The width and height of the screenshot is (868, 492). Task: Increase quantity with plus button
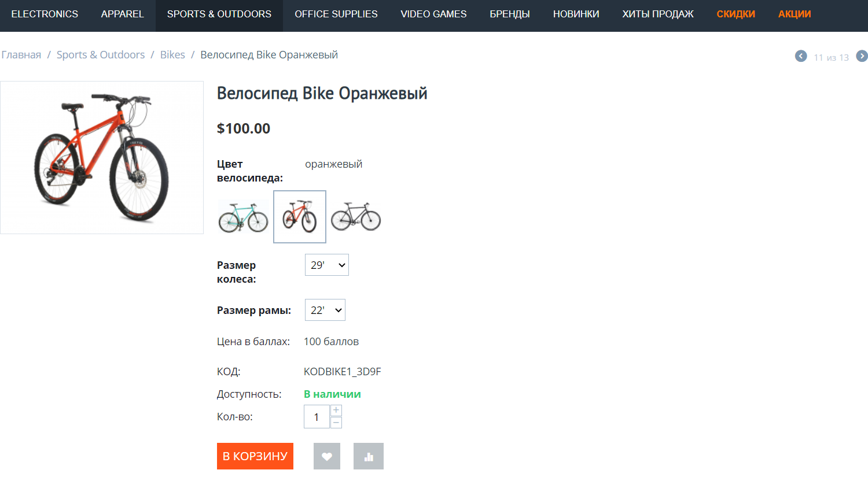click(x=336, y=410)
